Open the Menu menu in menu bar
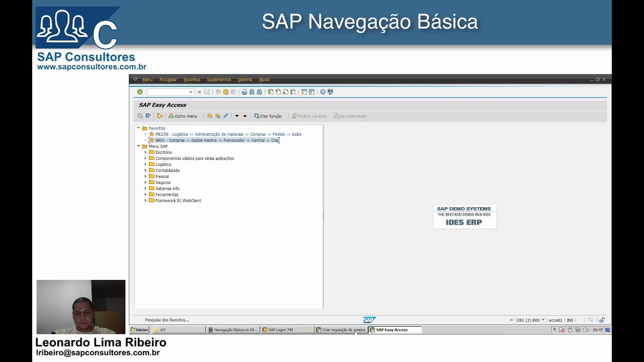 point(147,80)
